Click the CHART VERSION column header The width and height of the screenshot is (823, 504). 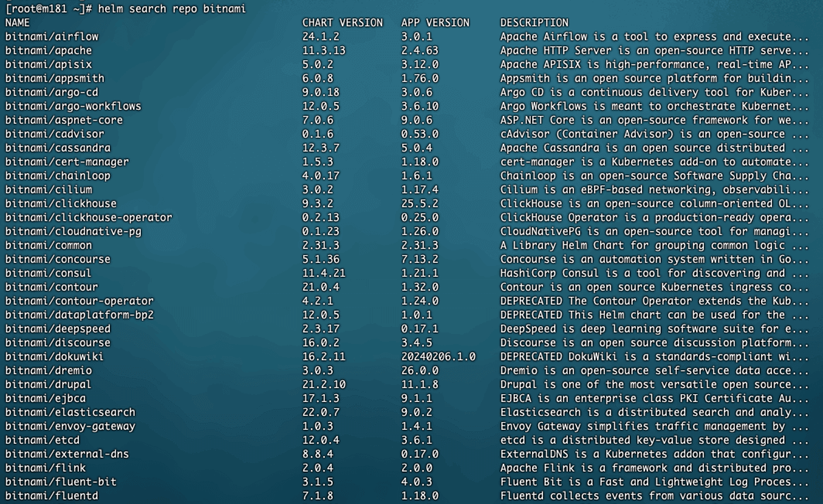pos(342,23)
